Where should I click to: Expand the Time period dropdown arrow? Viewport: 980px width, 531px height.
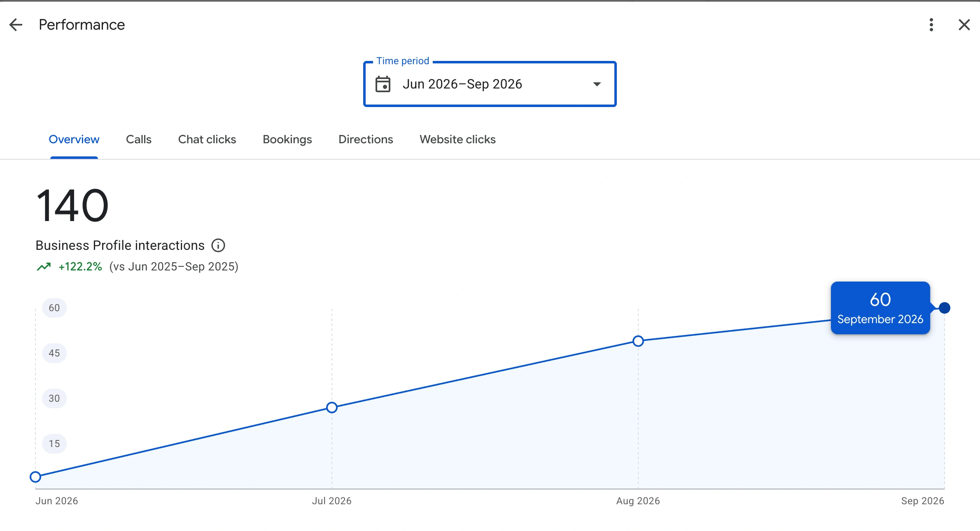point(597,84)
